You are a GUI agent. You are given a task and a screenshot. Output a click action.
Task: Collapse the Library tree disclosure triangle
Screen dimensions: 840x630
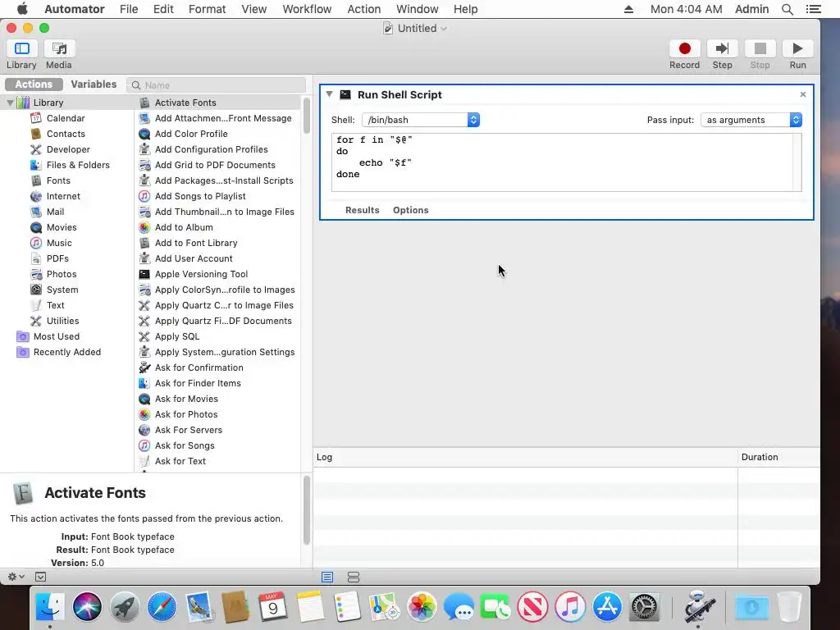pyautogui.click(x=10, y=103)
